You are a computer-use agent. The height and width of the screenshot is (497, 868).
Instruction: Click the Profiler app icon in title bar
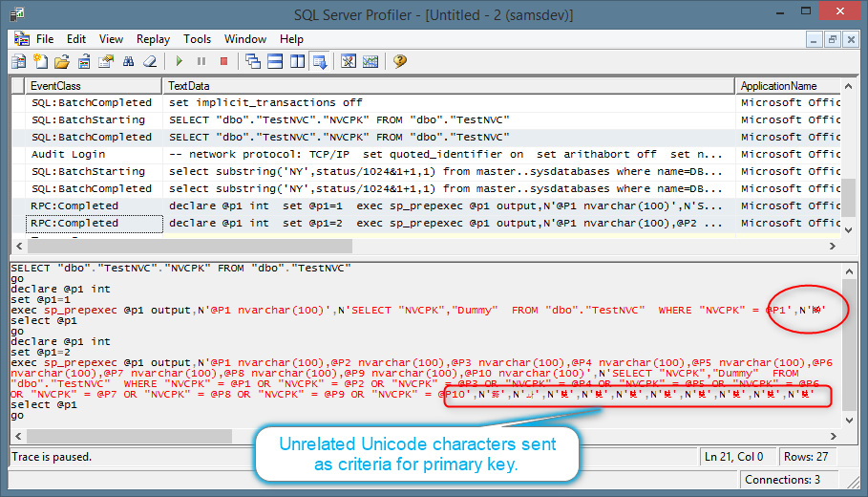pos(17,13)
